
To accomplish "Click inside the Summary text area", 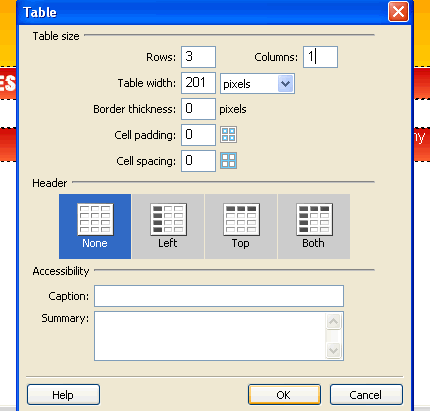I will (210, 336).
